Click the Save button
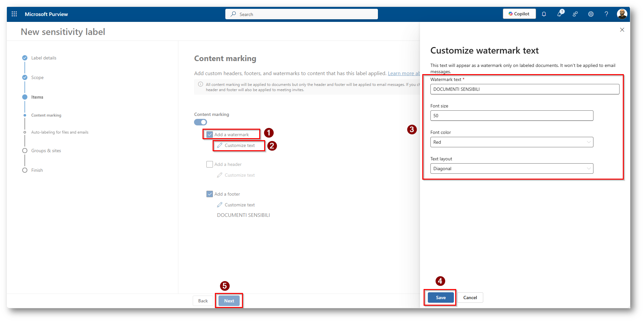This screenshot has width=644, height=322. pyautogui.click(x=441, y=298)
